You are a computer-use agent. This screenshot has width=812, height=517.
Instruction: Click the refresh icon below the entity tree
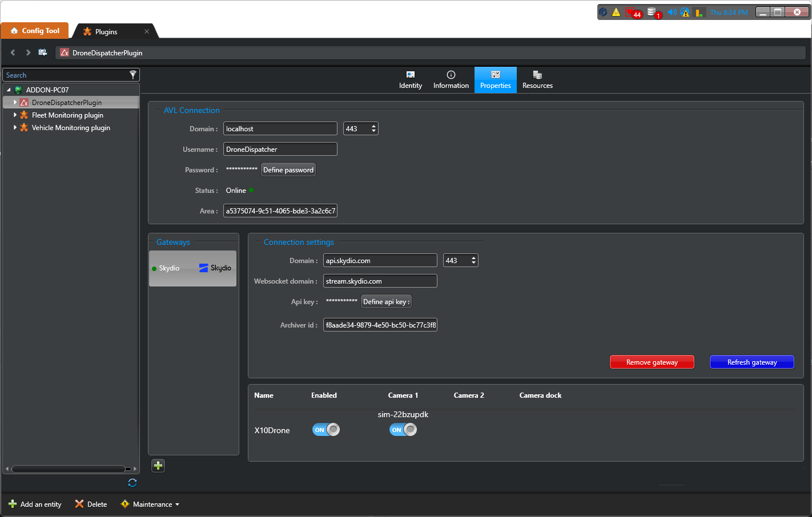click(x=132, y=482)
